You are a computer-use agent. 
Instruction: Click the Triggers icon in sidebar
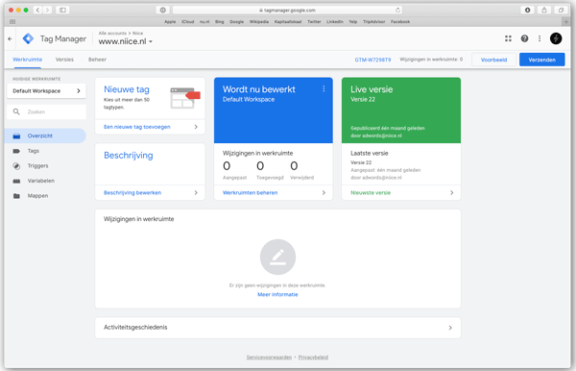[17, 166]
